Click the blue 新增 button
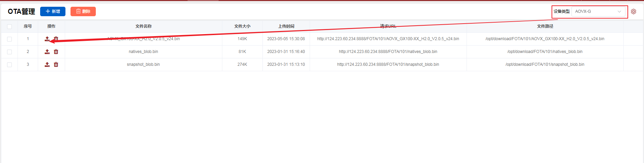 pos(53,11)
